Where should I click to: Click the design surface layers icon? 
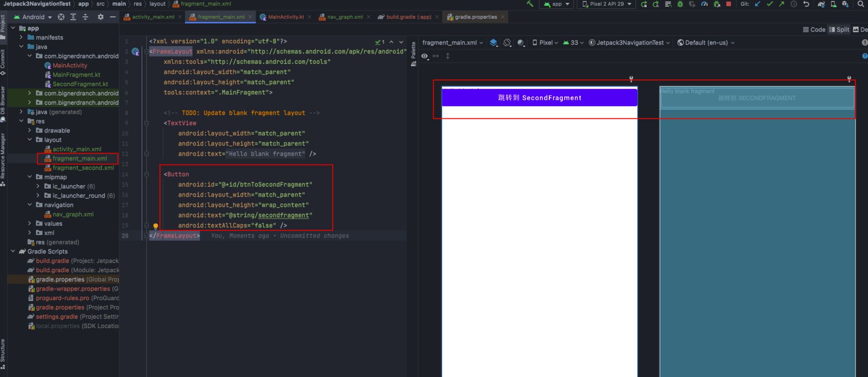(494, 43)
